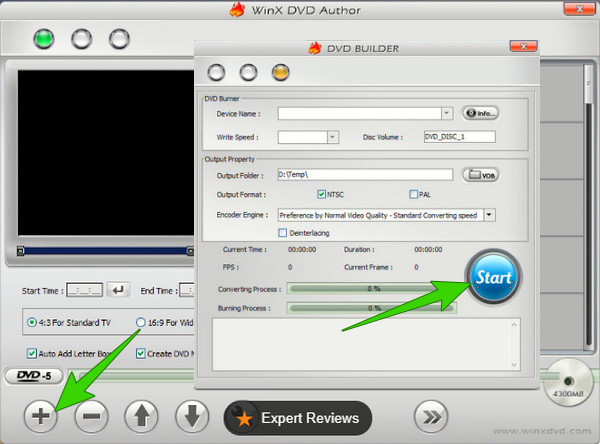Select 4:3 For Standard TV radio

(x=31, y=322)
